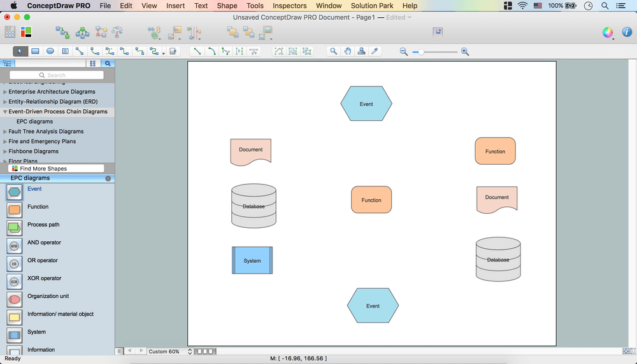This screenshot has height=364, width=637.
Task: Toggle the library tree view button
Action: pos(8,64)
